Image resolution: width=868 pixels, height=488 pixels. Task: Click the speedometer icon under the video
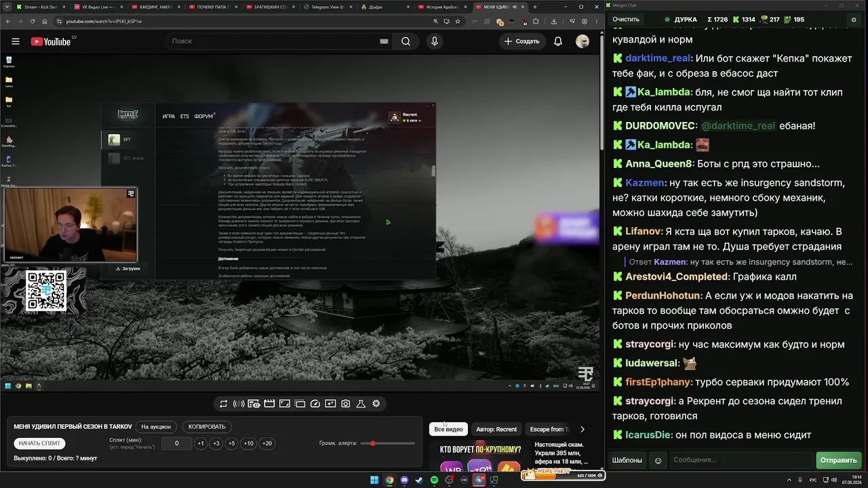pyautogui.click(x=315, y=404)
